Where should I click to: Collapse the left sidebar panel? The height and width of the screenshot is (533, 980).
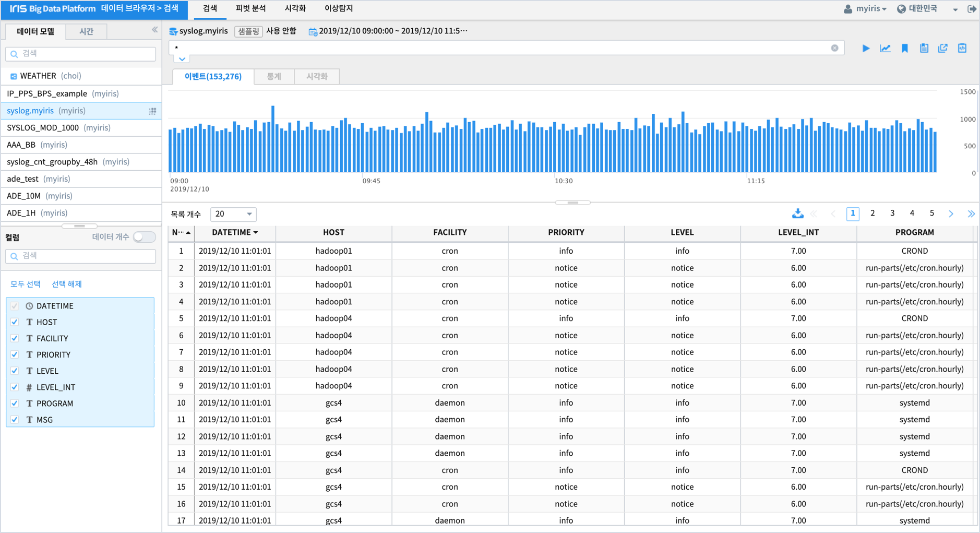(155, 30)
